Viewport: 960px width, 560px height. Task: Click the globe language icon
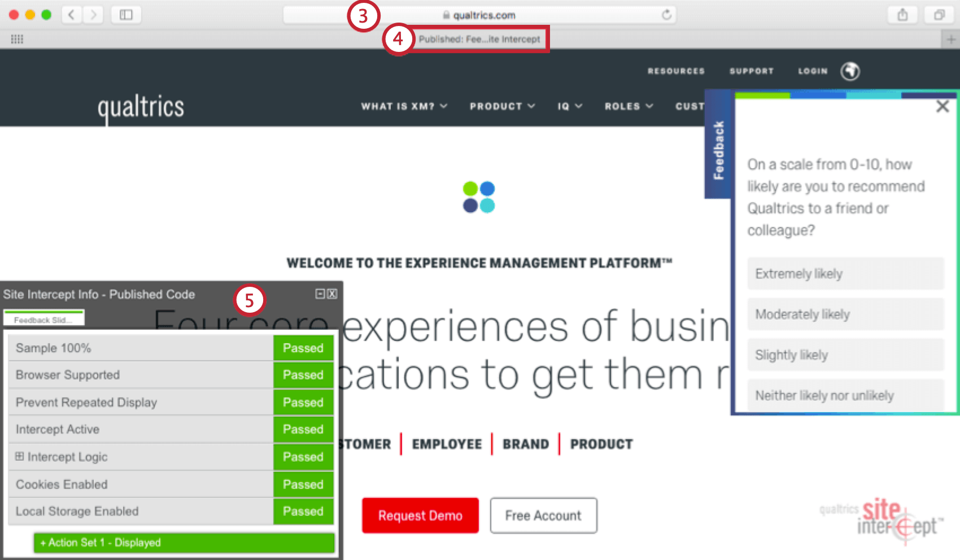pos(850,71)
